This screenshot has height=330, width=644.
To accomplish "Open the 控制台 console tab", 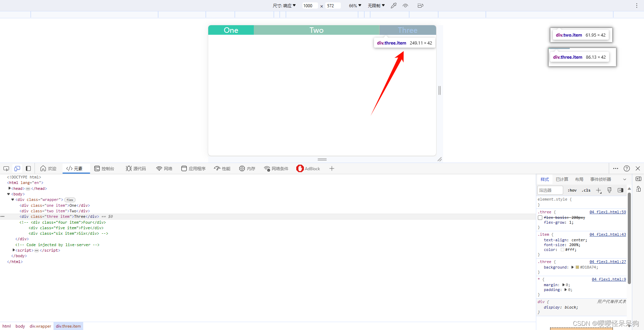I will click(x=104, y=168).
